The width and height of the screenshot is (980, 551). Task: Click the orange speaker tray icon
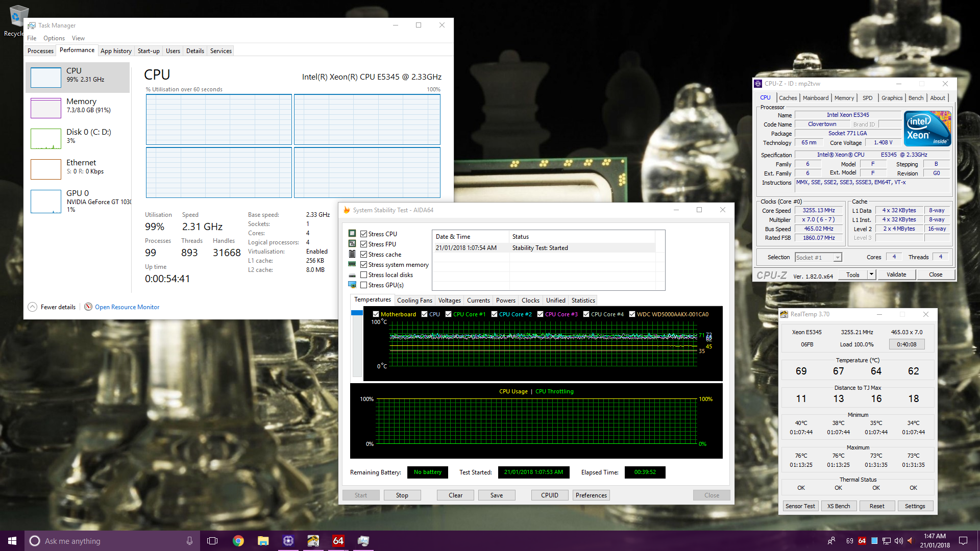click(x=910, y=541)
